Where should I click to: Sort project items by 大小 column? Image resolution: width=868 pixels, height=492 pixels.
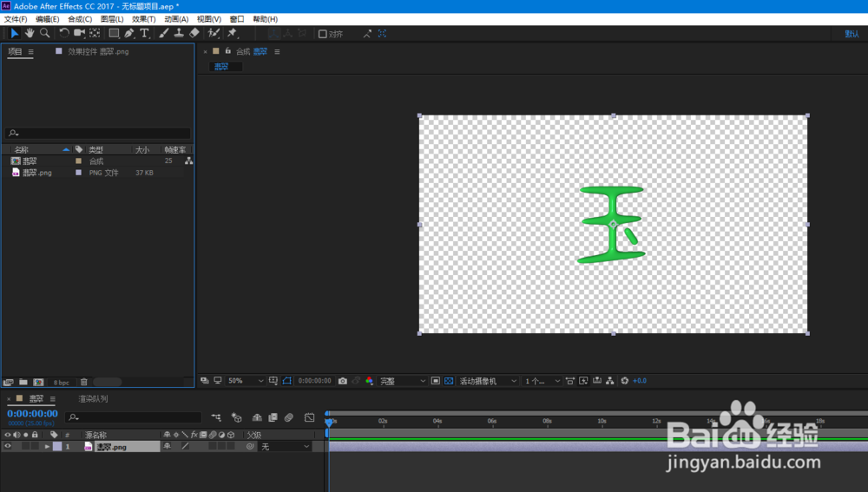[142, 149]
